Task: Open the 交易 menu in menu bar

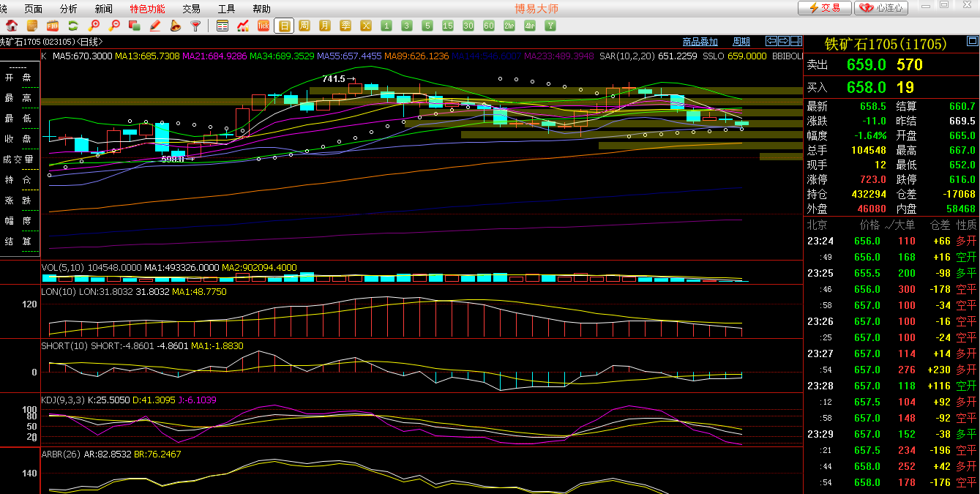Action: pos(192,9)
